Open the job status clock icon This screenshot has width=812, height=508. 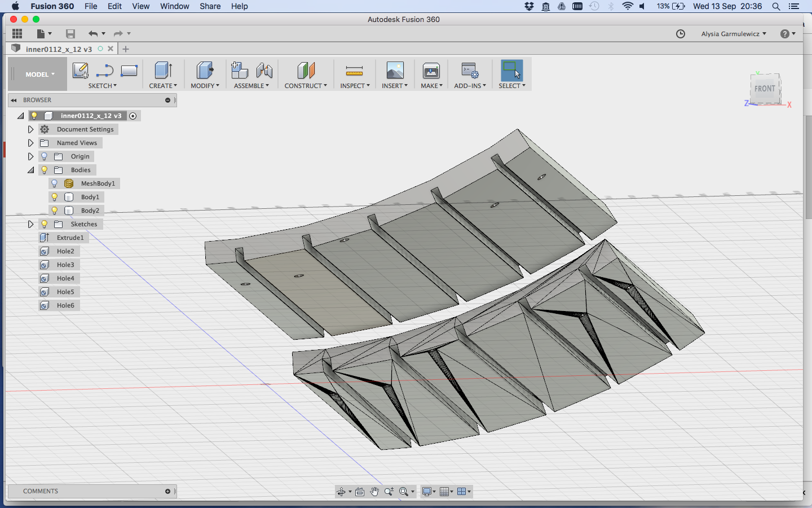[x=681, y=34]
